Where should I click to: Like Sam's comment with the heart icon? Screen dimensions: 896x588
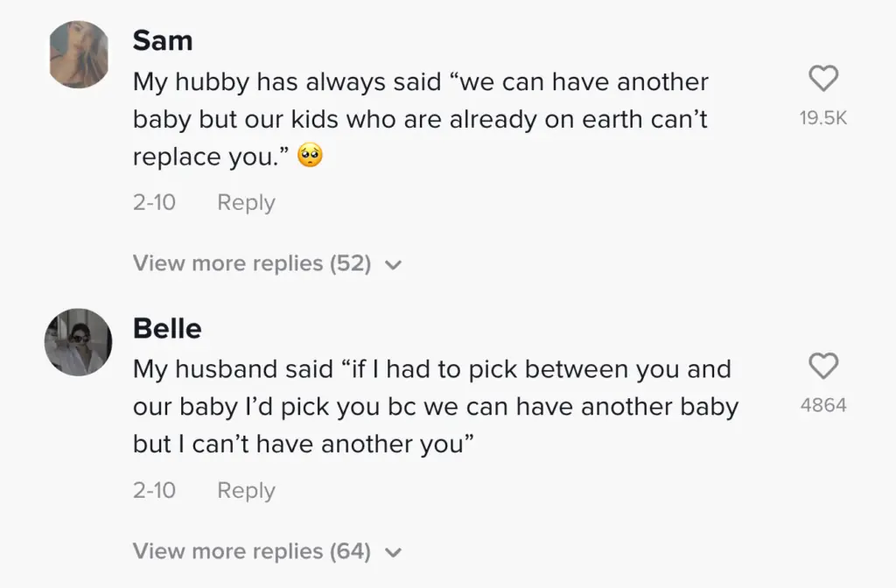(822, 80)
